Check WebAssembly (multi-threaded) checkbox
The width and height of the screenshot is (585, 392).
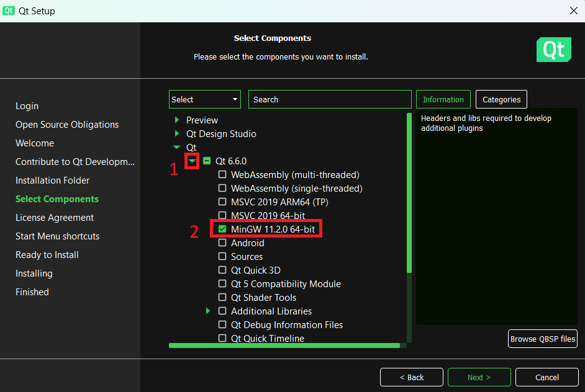[x=222, y=174]
